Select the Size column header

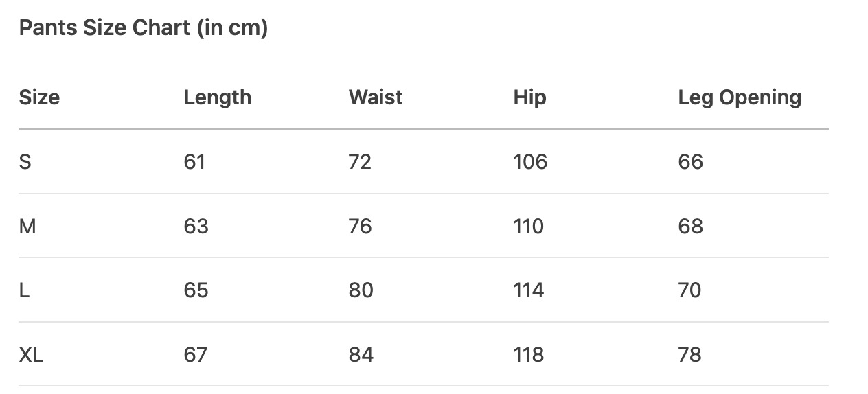(39, 97)
